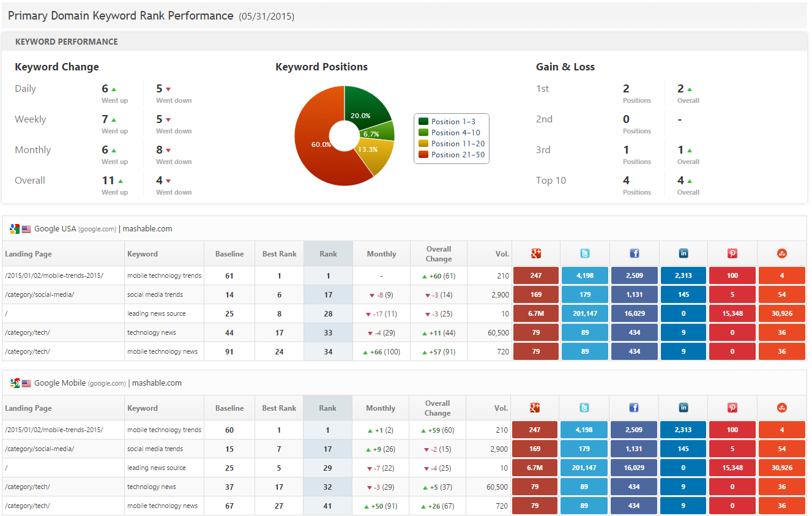The image size is (812, 516).
Task: Click the US flag icon beside Google USA
Action: click(x=26, y=229)
